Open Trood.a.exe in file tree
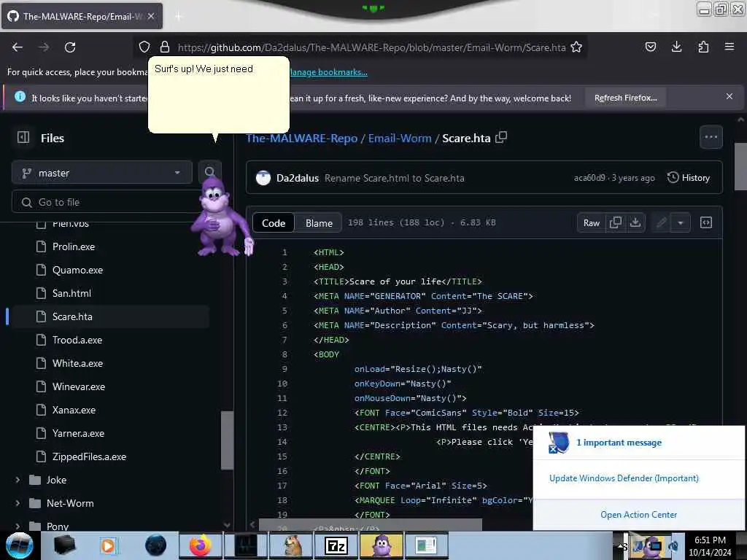Screen dimensions: 747x560 (x=77, y=340)
